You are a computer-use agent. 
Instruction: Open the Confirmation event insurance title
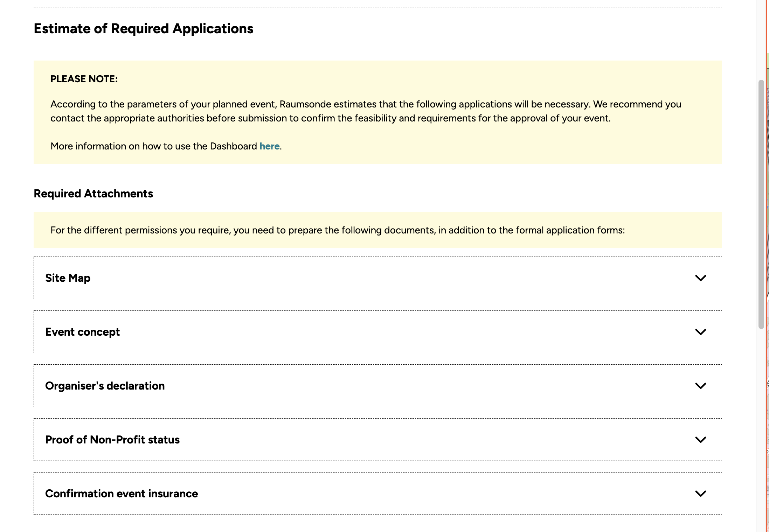click(122, 493)
